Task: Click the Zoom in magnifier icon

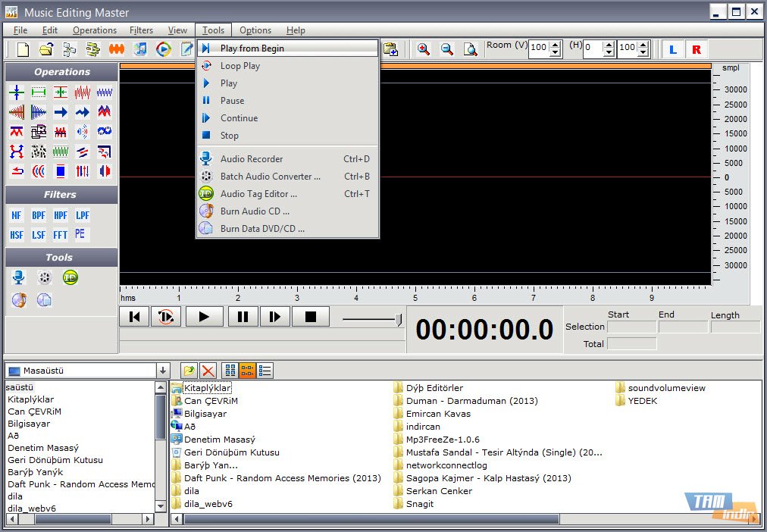Action: 423,49
